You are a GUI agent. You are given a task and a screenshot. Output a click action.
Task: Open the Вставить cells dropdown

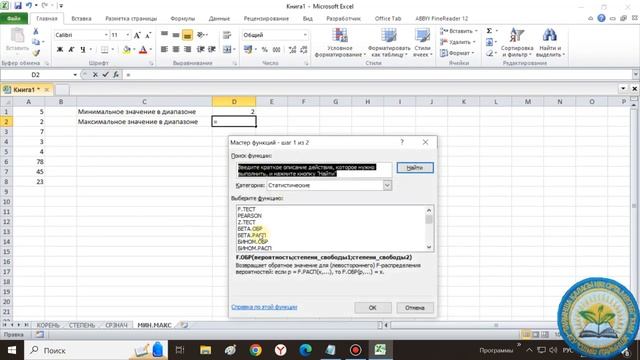(x=458, y=31)
